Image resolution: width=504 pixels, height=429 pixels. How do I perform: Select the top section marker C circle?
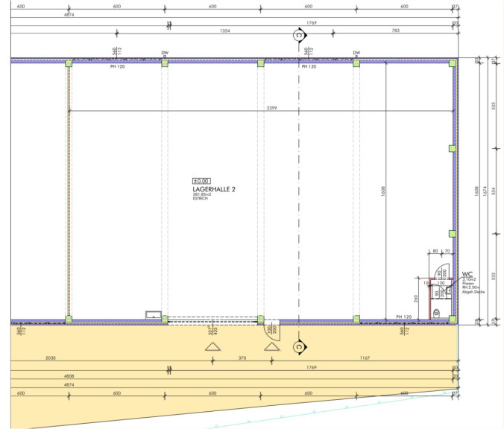tap(298, 34)
